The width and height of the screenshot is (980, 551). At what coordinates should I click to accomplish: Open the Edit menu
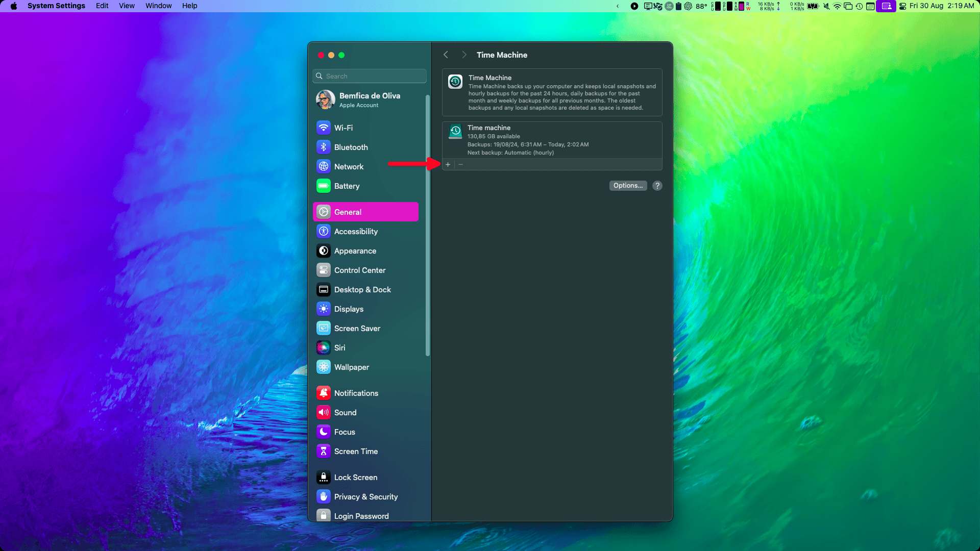click(102, 6)
